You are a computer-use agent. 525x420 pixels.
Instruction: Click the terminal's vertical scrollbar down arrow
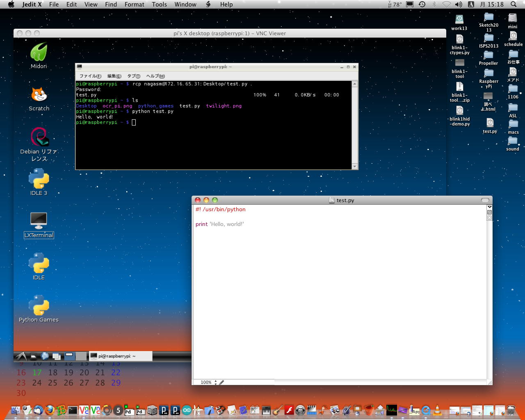tap(354, 166)
